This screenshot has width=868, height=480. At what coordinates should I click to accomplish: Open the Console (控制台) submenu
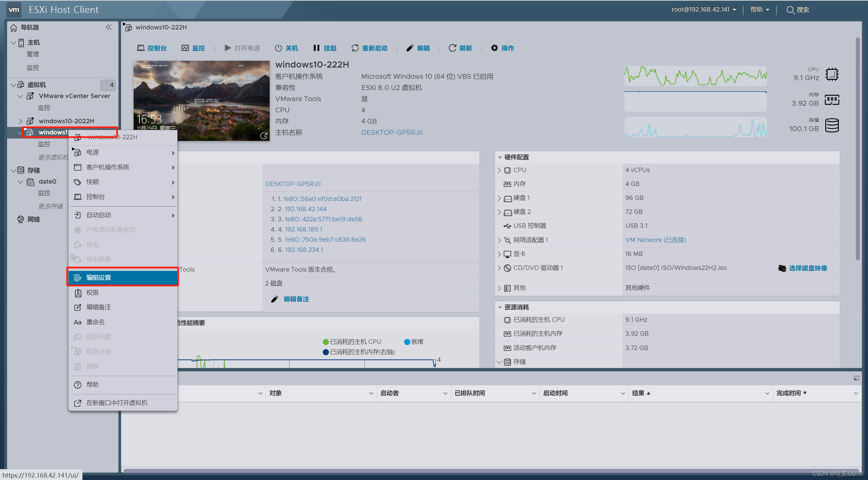tap(123, 197)
